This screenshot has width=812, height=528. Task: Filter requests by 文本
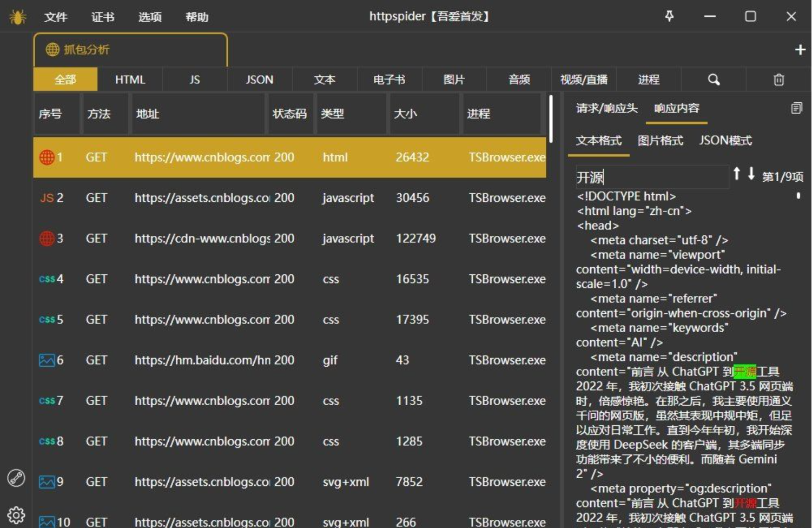(325, 80)
